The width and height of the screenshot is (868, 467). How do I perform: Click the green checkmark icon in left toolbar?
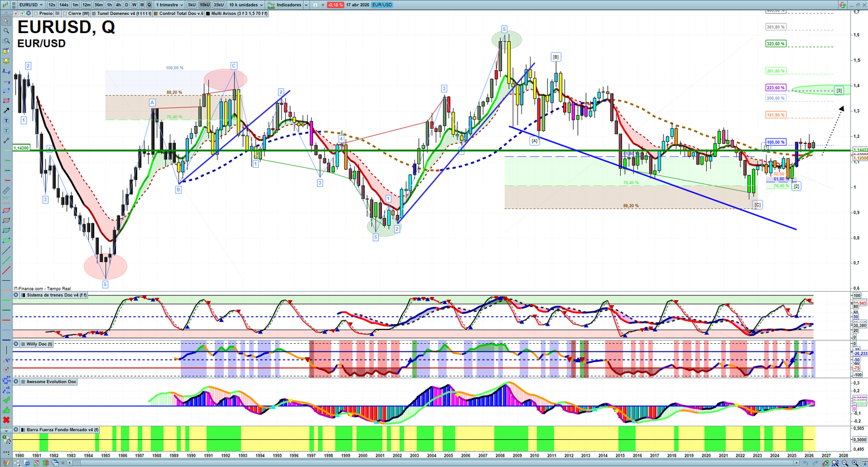tap(7, 400)
